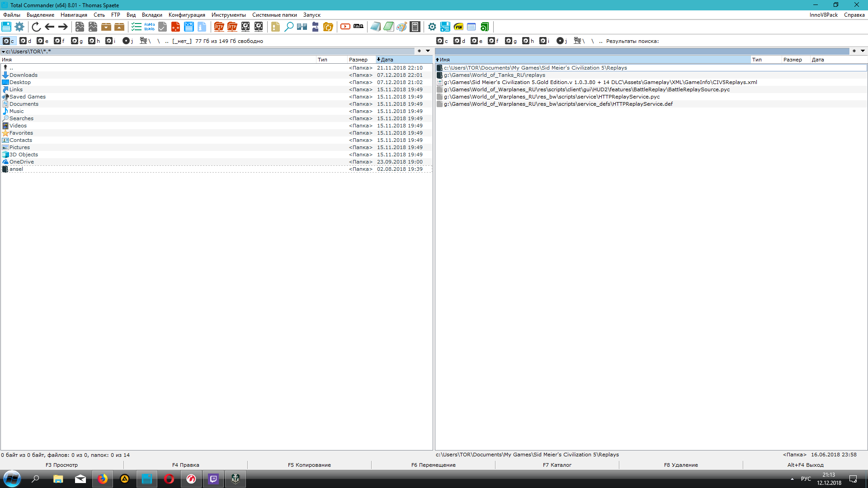Select the OneDrive folder
The height and width of the screenshot is (488, 868).
(216, 162)
